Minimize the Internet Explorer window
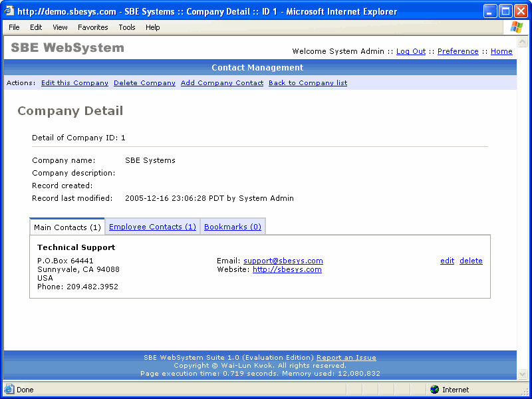Screen dimensions: 532x399 pyautogui.click(x=489, y=11)
